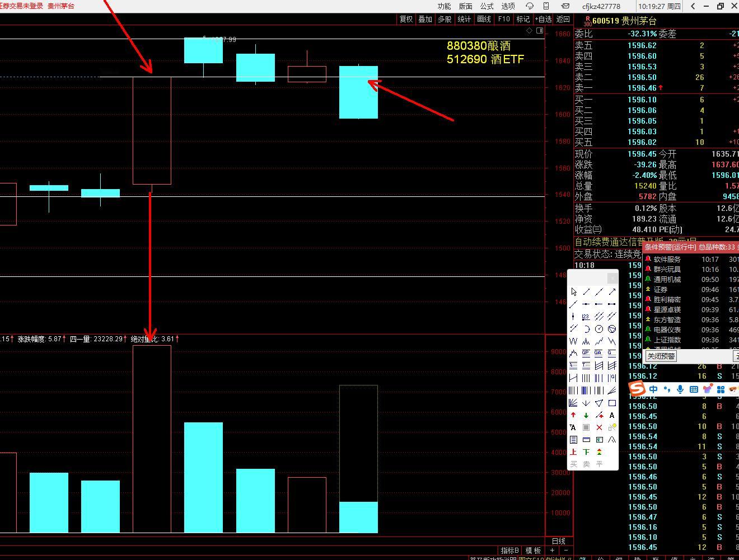The height and width of the screenshot is (560, 739).
Task: Select the circumscribed circle tool
Action: point(612,328)
